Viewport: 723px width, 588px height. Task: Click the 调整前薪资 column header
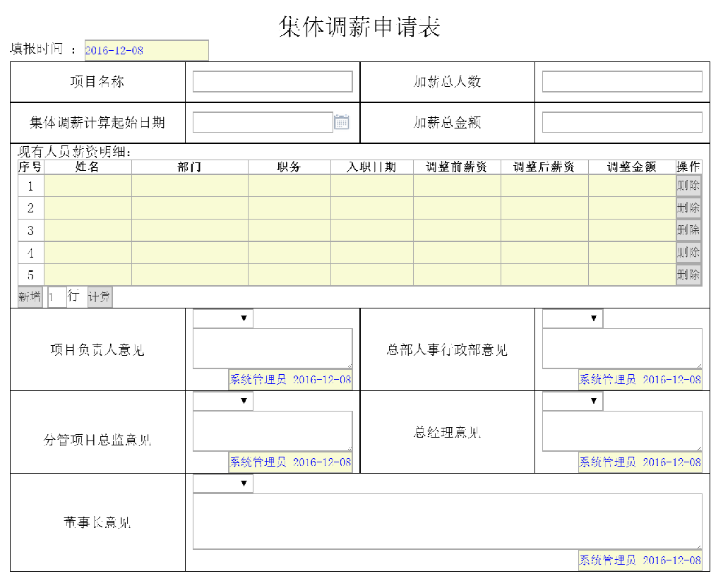click(x=457, y=167)
